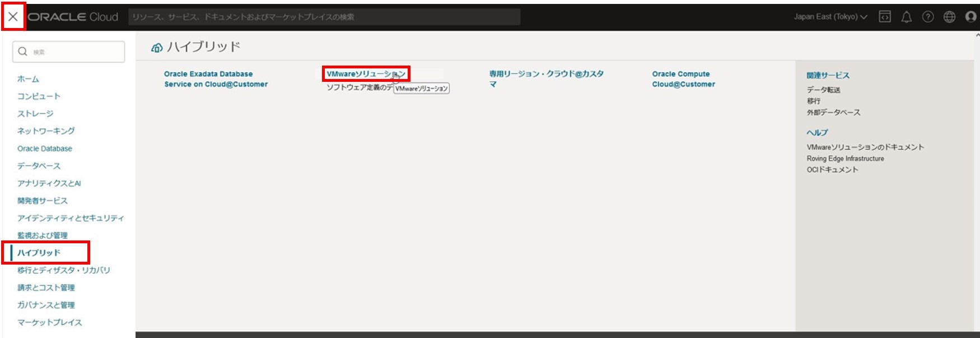Image resolution: width=980 pixels, height=338 pixels.
Task: Expand the Japan East (Tokyo) region dropdown
Action: 830,17
